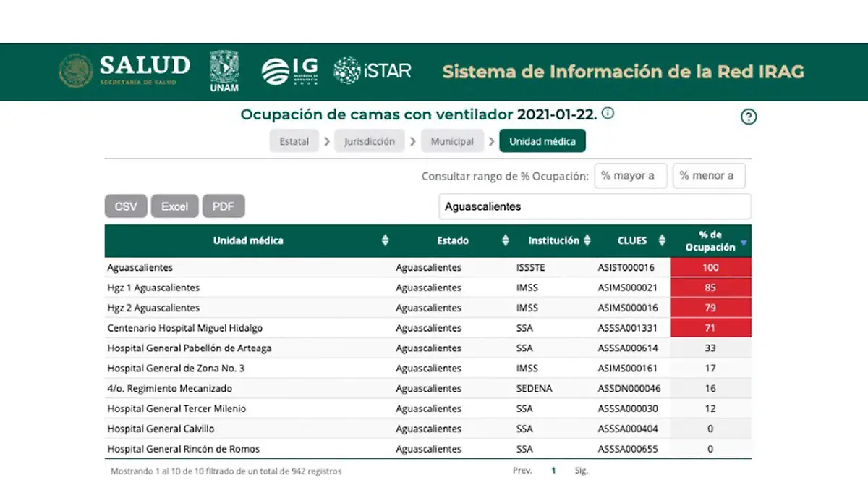Image resolution: width=868 pixels, height=488 pixels.
Task: Click the info icon beside the title
Action: [x=608, y=113]
